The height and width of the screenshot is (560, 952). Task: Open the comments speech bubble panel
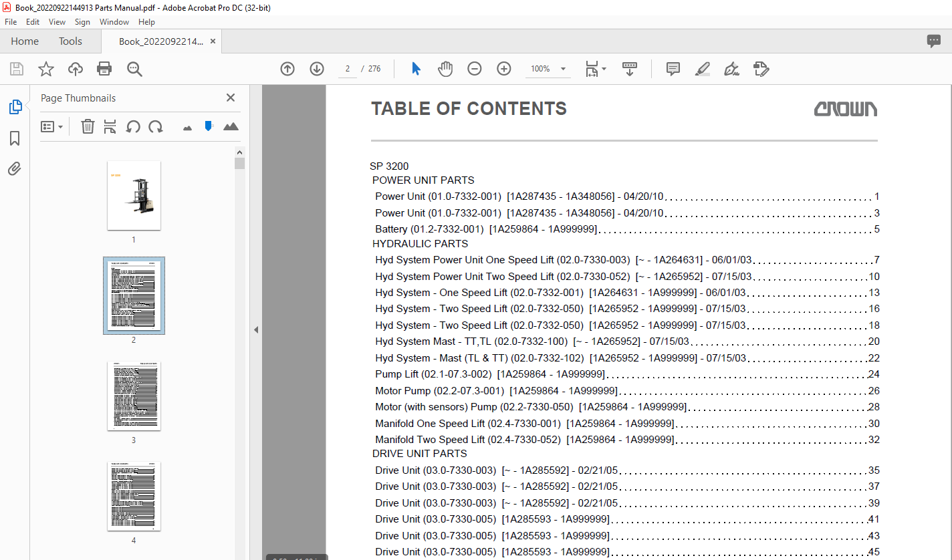coord(934,41)
